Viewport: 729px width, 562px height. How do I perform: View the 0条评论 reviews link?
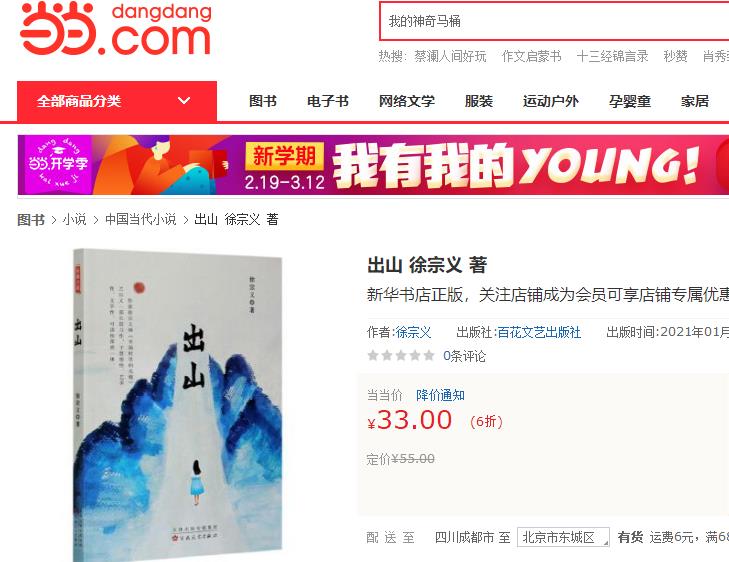click(x=464, y=356)
